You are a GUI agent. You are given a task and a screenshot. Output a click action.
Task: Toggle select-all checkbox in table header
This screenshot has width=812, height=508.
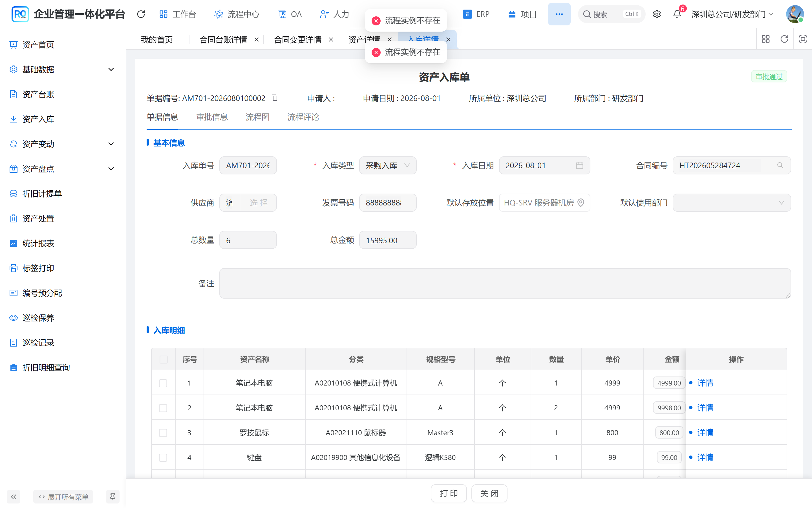tap(164, 359)
